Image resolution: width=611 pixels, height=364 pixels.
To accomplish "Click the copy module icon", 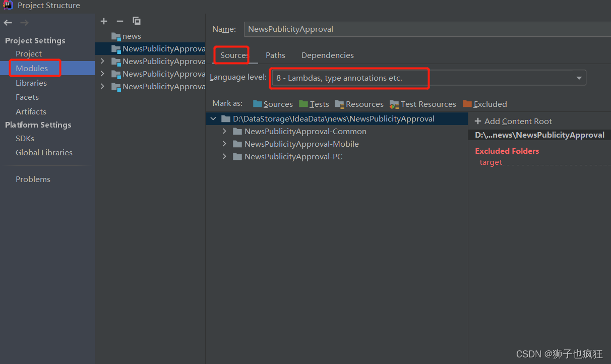I will pyautogui.click(x=137, y=21).
